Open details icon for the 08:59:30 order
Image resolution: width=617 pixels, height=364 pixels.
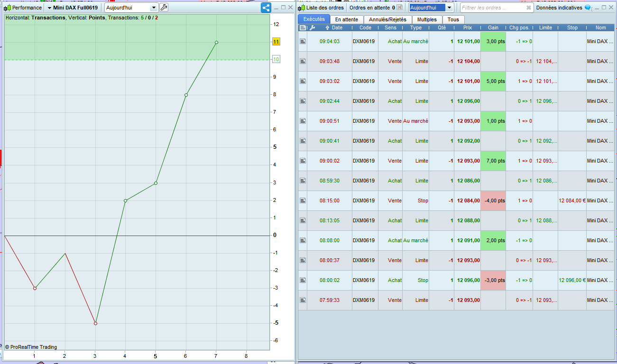303,181
